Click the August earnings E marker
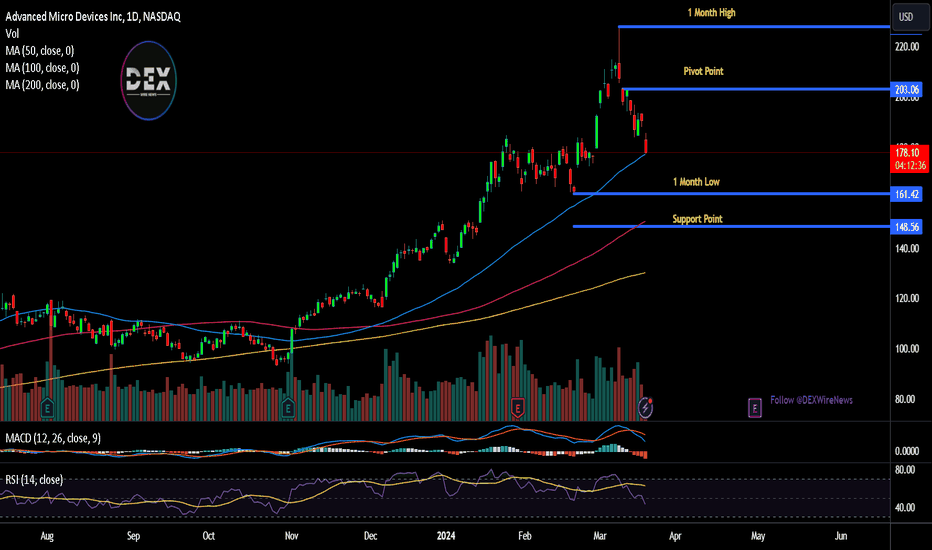 tap(47, 408)
